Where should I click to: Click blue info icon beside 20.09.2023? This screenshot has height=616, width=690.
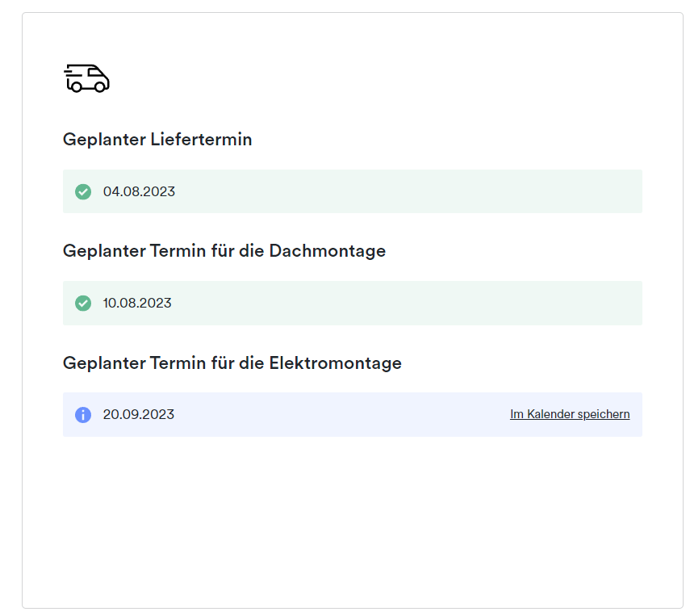click(83, 414)
